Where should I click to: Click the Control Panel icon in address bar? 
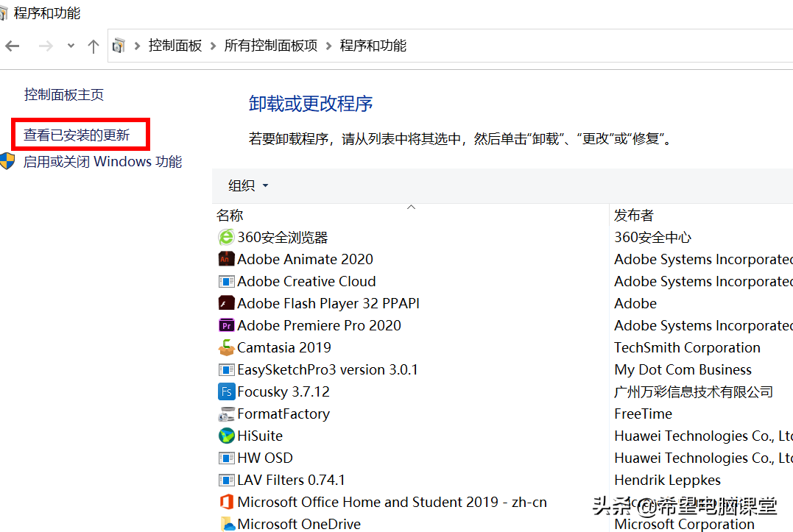119,46
